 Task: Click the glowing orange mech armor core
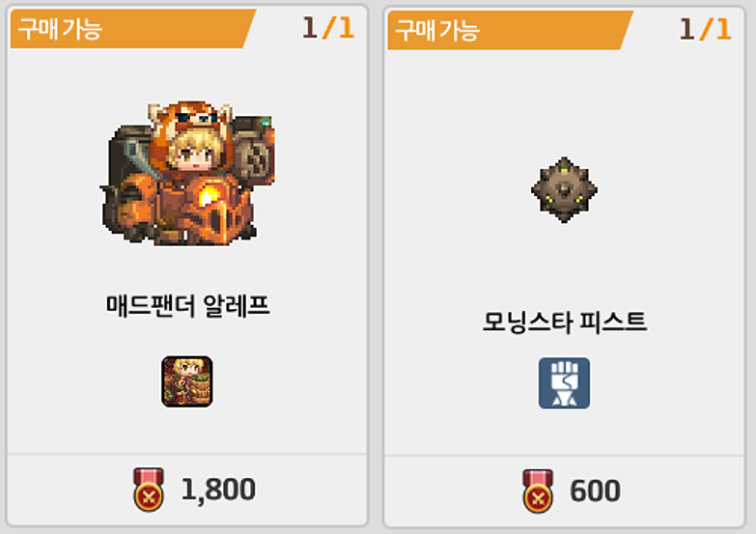click(x=208, y=195)
